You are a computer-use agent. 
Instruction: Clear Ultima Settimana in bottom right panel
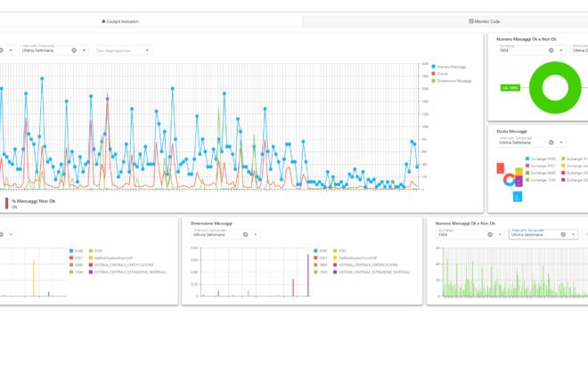(563, 234)
